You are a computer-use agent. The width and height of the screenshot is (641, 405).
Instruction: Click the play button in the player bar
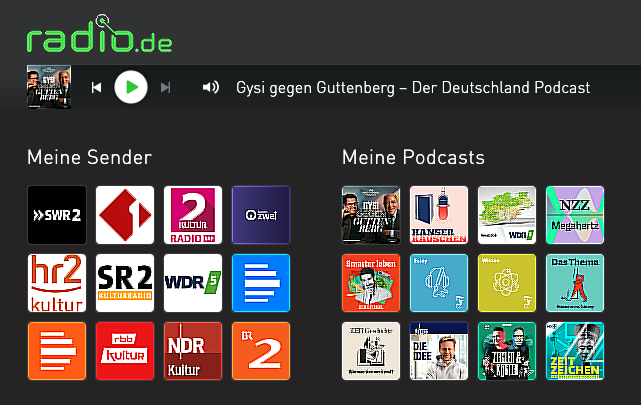131,87
